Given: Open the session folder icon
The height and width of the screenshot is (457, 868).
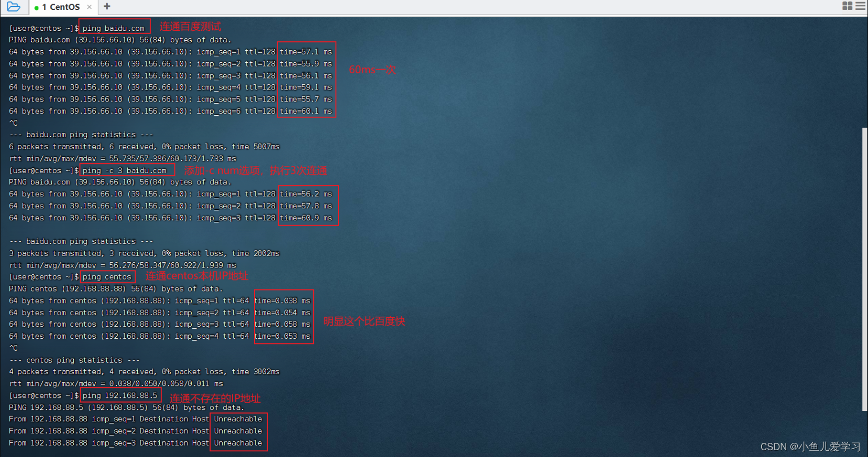Looking at the screenshot, I should coord(14,7).
